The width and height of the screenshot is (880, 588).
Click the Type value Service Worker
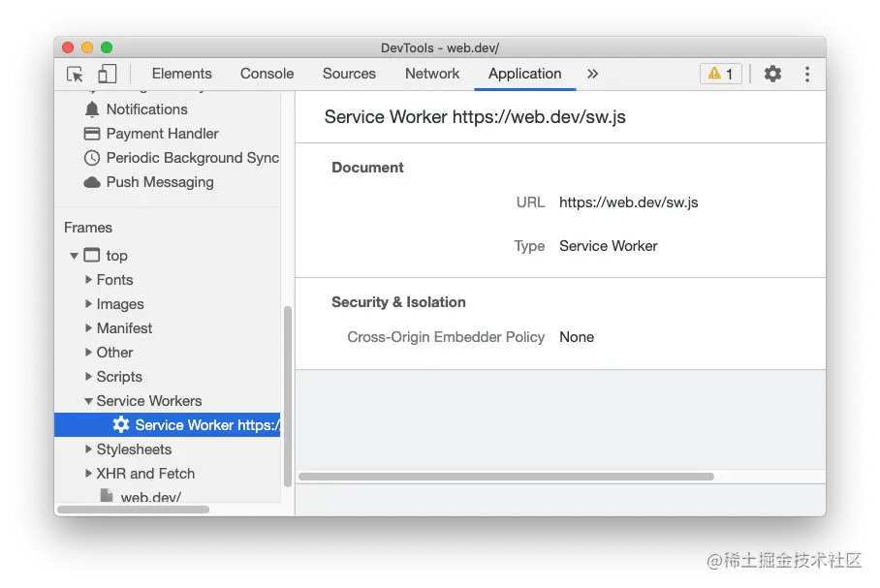click(609, 246)
